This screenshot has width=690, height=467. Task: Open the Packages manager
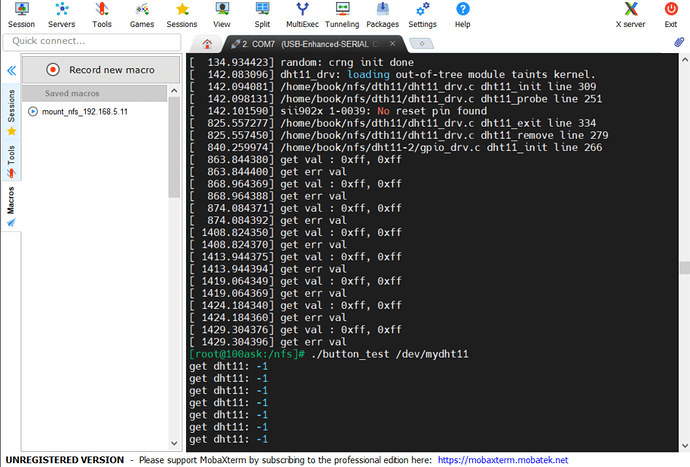(x=382, y=15)
